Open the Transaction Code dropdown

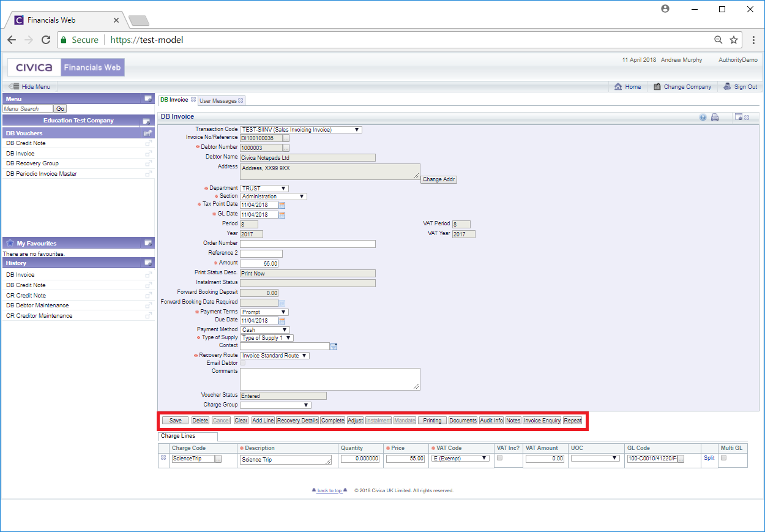tap(301, 130)
